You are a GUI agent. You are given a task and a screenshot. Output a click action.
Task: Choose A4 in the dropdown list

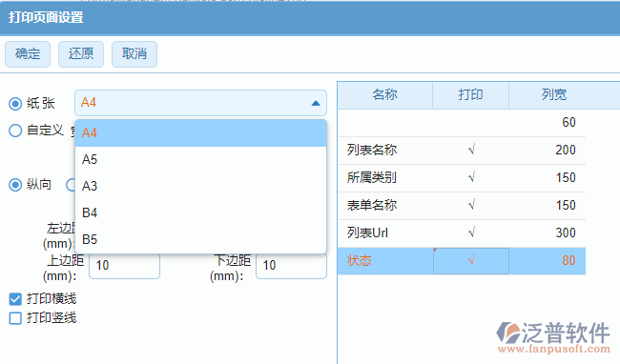(200, 133)
